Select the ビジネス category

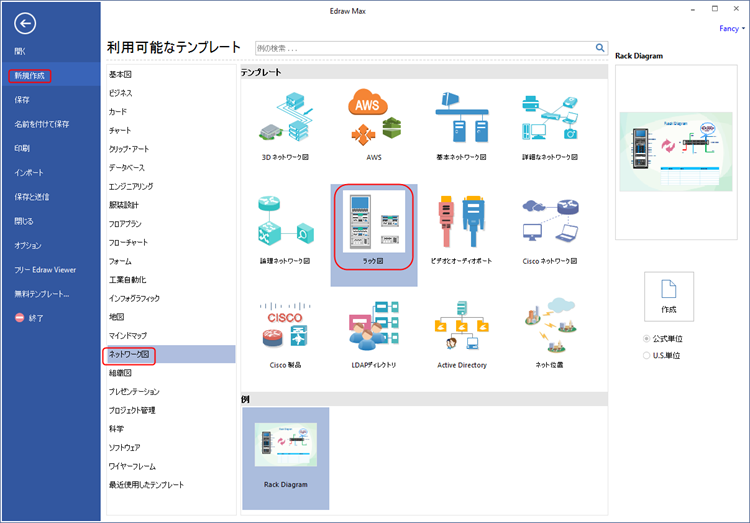click(x=121, y=93)
